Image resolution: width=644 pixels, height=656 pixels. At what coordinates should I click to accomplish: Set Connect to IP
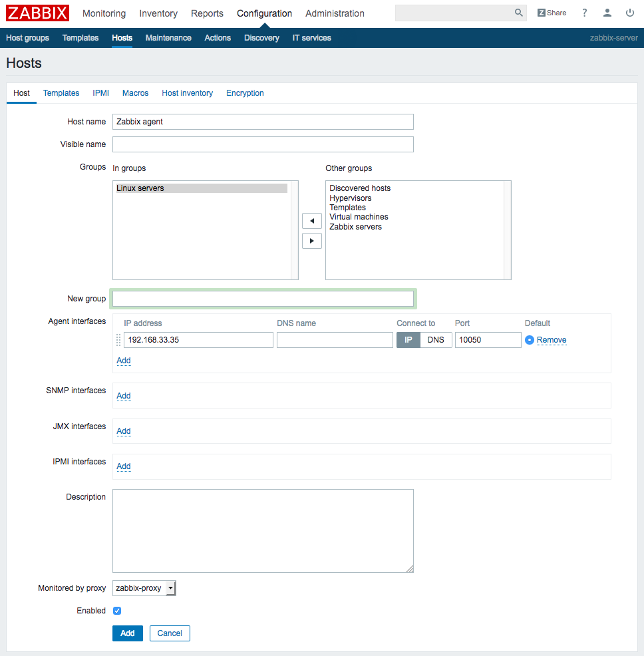point(408,340)
